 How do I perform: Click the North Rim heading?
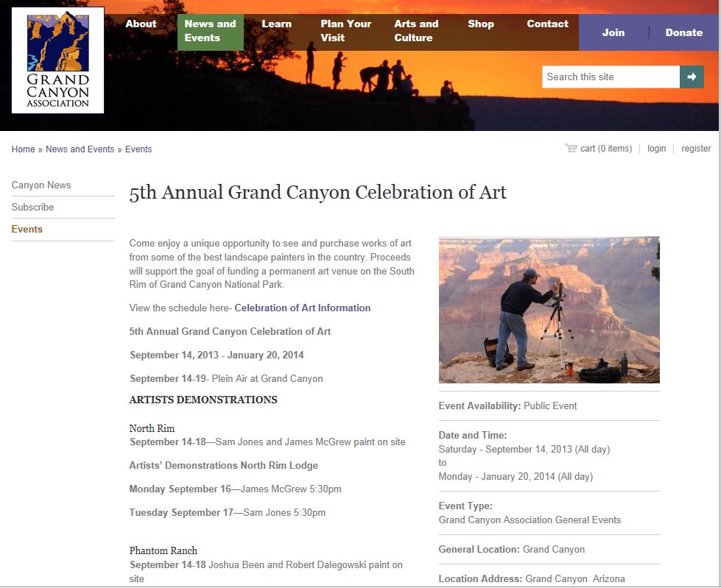(x=152, y=428)
